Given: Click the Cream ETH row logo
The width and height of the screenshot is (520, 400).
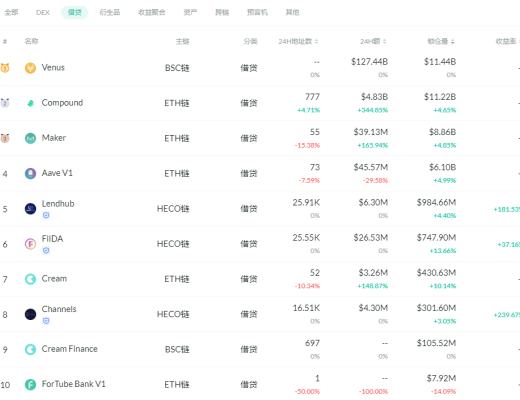Looking at the screenshot, I should click(x=30, y=279).
